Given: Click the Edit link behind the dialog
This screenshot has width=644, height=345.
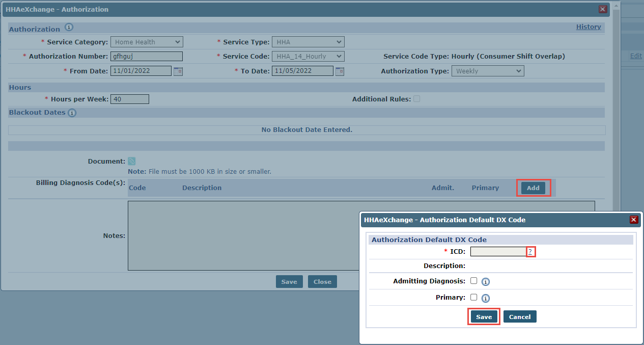Looking at the screenshot, I should 636,56.
